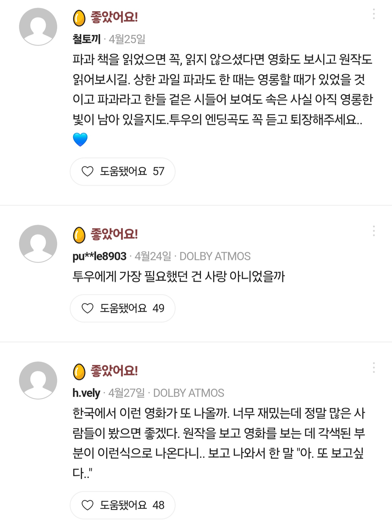Screen dimensions: 392x532
Task: Click the username pu**le8903
Action: pos(99,256)
